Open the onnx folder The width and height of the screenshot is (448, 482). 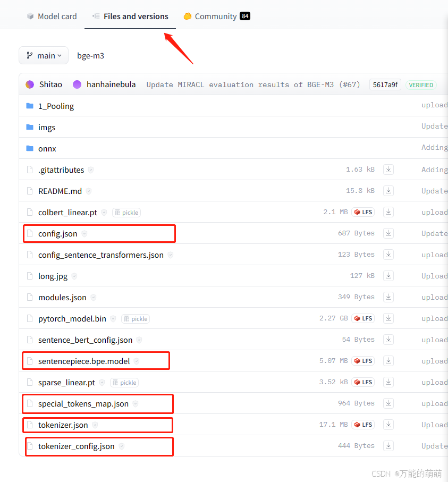click(x=47, y=149)
